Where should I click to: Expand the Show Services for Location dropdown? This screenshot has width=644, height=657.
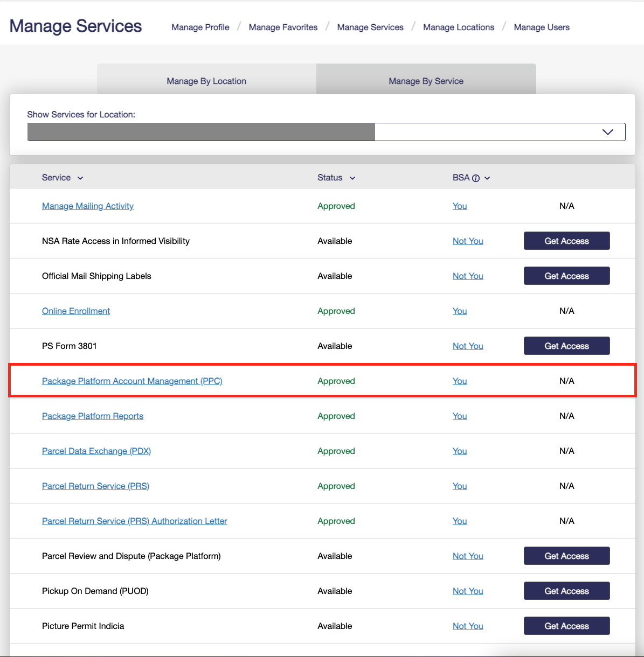coord(607,132)
